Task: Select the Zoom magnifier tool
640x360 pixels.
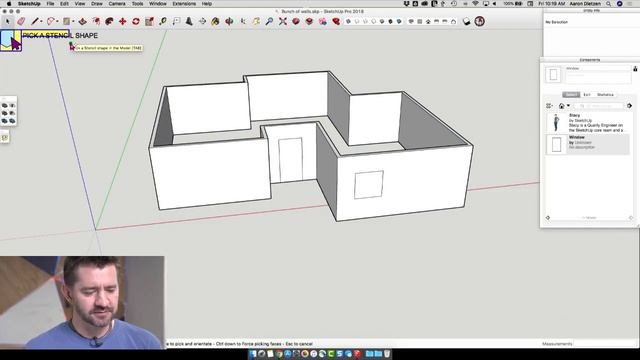Action: click(x=269, y=21)
